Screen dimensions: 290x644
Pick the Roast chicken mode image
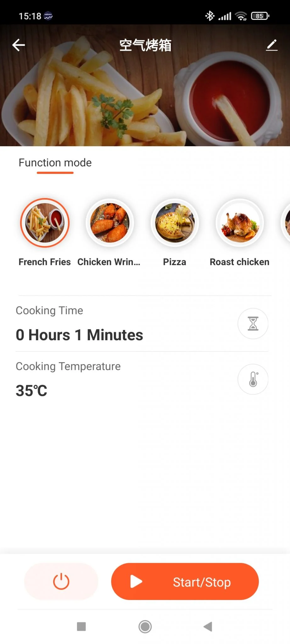point(240,223)
